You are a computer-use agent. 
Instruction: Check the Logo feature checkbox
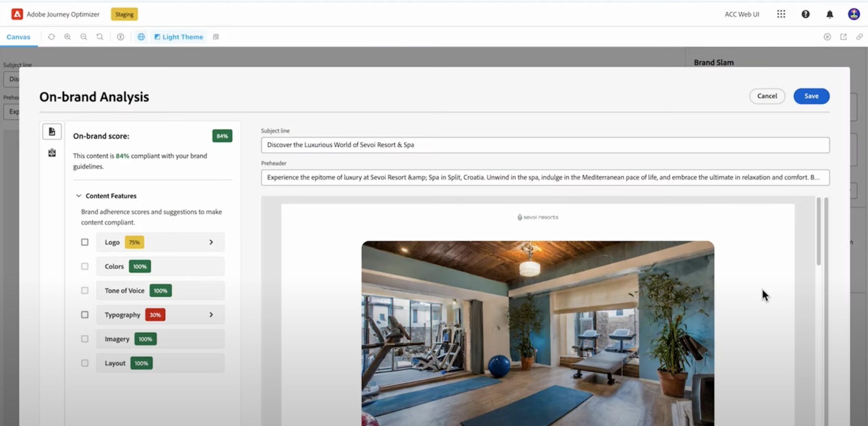click(x=85, y=242)
